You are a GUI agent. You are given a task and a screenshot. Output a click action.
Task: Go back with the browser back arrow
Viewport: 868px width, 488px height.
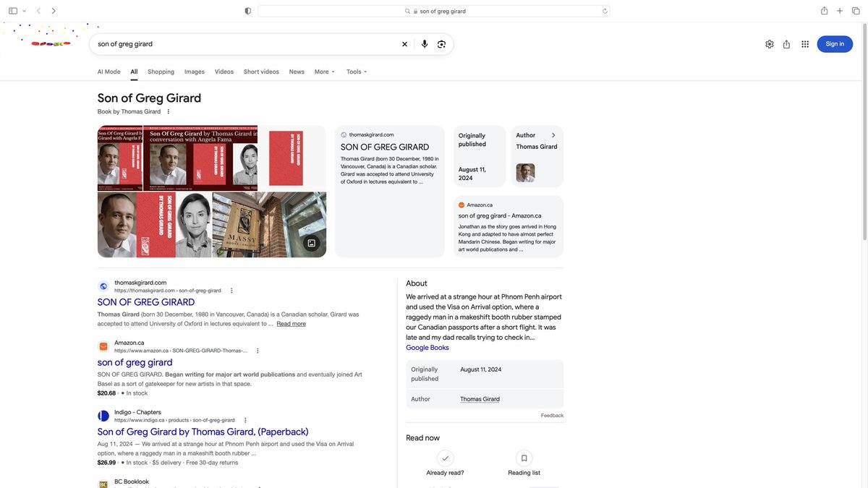click(38, 11)
